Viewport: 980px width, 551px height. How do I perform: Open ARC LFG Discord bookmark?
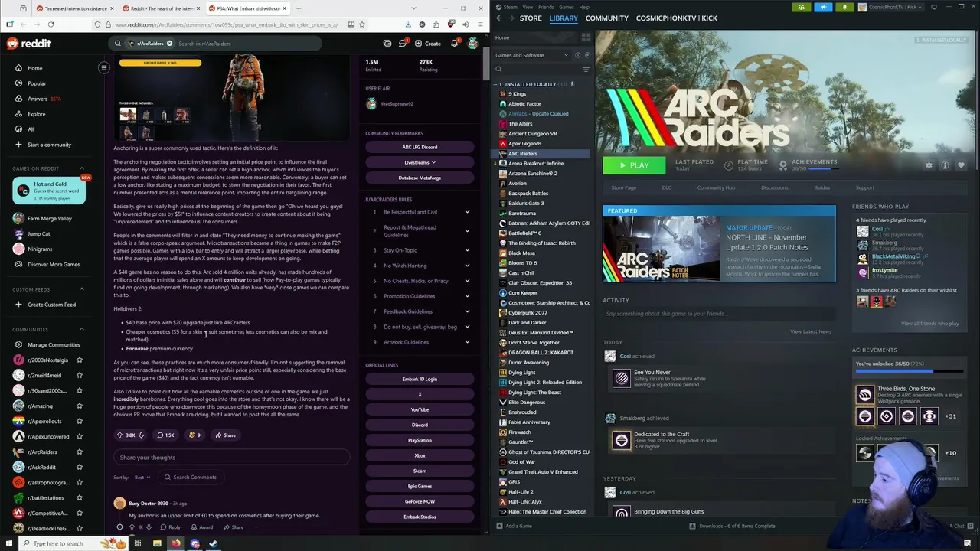[x=420, y=147]
